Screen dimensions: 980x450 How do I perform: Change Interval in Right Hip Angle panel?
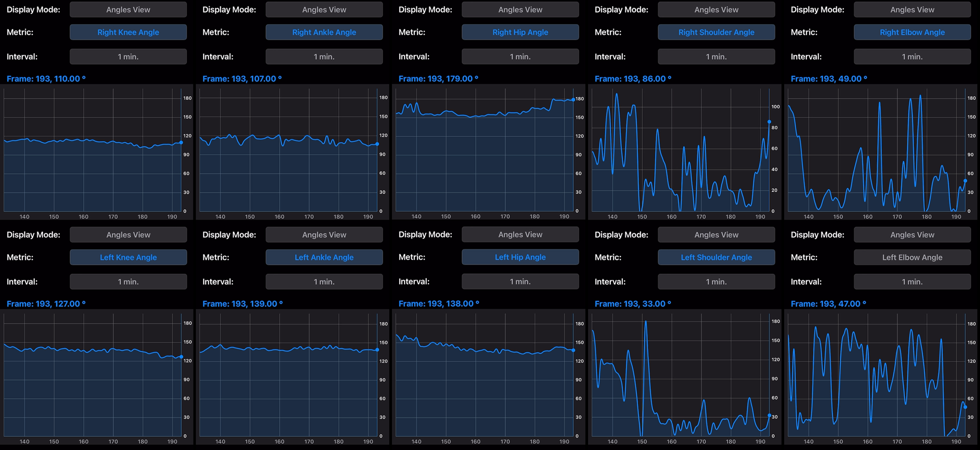click(x=521, y=57)
